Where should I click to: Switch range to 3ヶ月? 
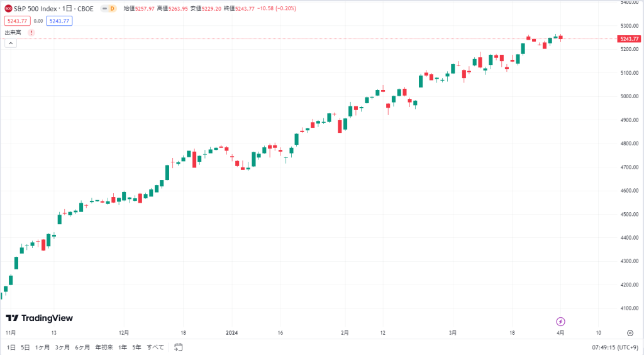click(x=62, y=347)
